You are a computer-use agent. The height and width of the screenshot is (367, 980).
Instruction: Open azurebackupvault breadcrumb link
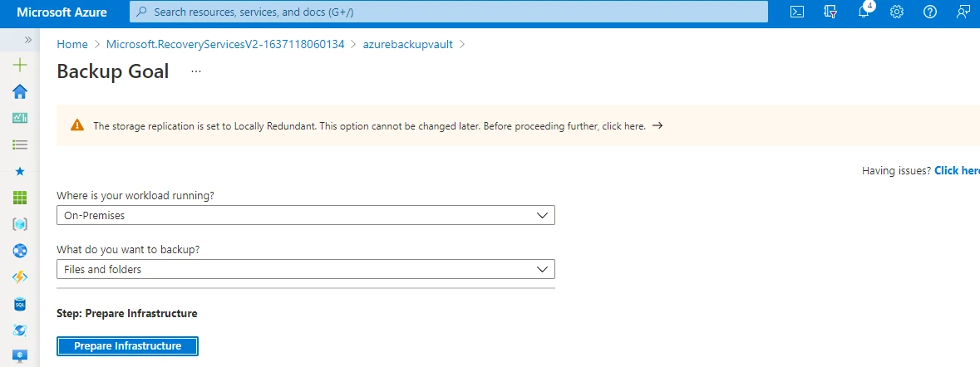[x=407, y=44]
